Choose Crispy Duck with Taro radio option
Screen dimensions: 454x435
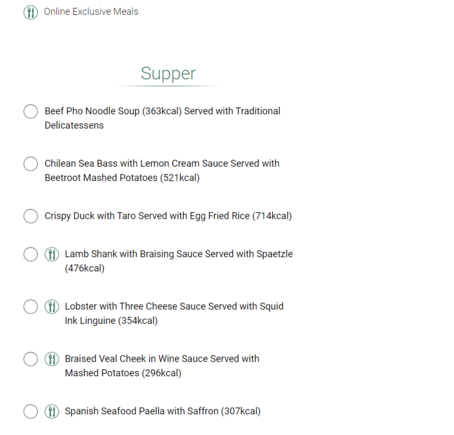click(30, 216)
